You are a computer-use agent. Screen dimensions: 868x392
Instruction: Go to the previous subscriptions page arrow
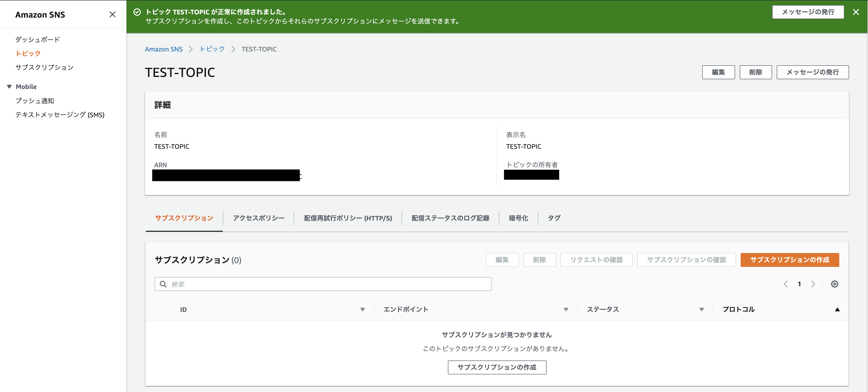coord(786,284)
